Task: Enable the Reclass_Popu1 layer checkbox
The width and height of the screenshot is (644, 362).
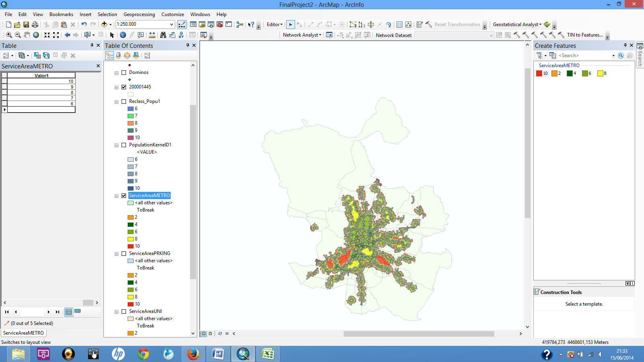Action: 124,102
